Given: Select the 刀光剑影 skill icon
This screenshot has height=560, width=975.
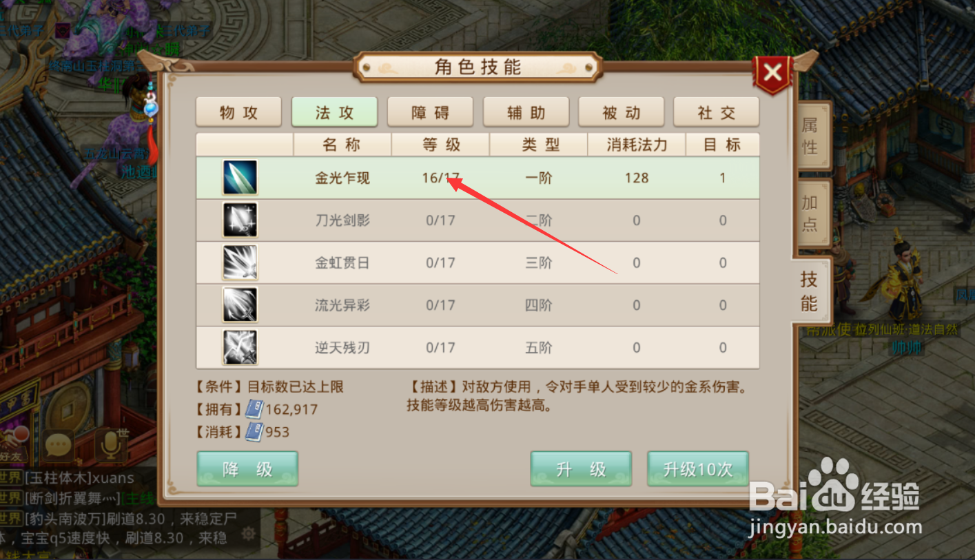Looking at the screenshot, I should (240, 220).
